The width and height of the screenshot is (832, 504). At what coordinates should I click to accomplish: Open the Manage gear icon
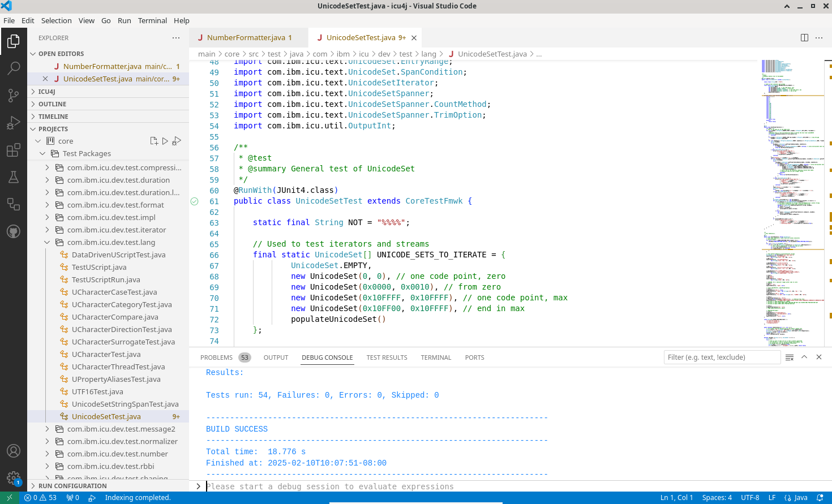pos(14,478)
